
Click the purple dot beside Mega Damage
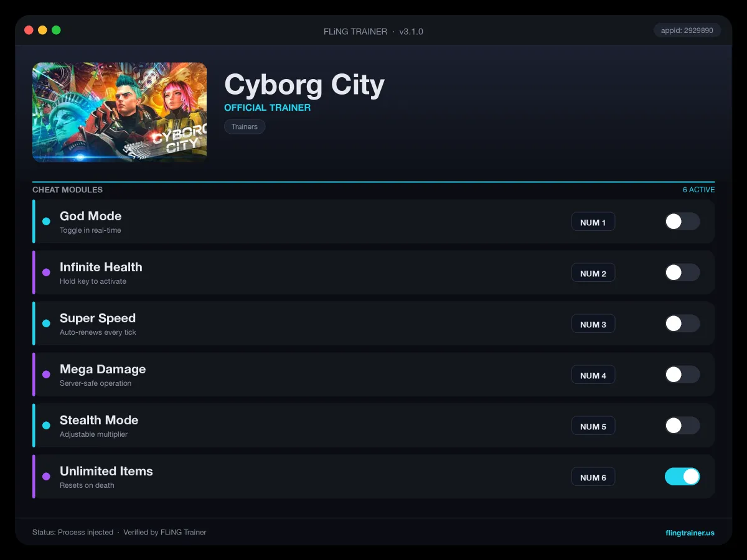pos(46,375)
